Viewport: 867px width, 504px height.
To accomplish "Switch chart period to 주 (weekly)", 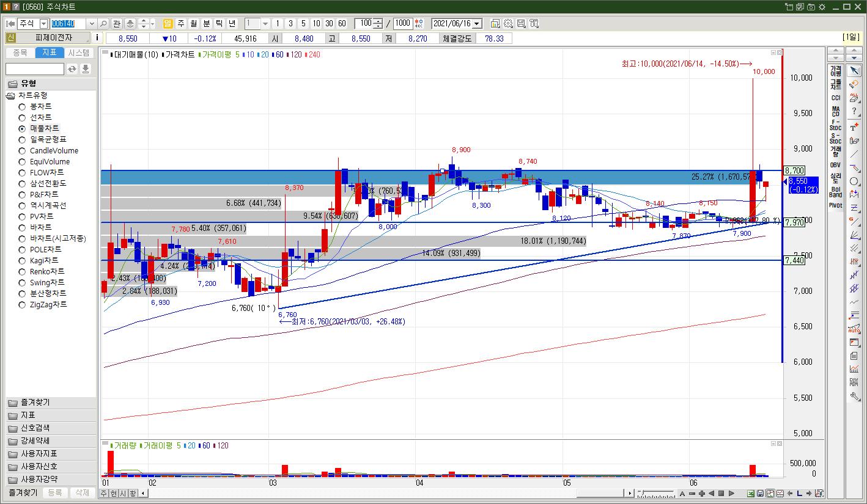I will click(x=181, y=24).
